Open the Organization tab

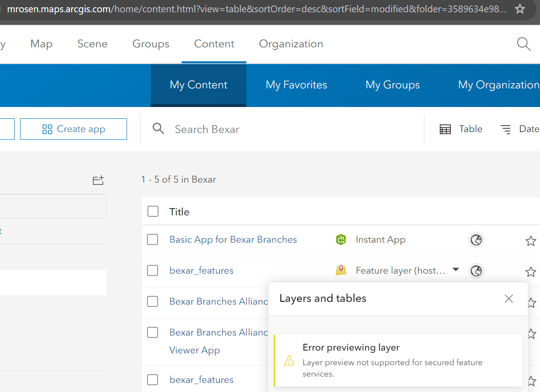pyautogui.click(x=291, y=44)
